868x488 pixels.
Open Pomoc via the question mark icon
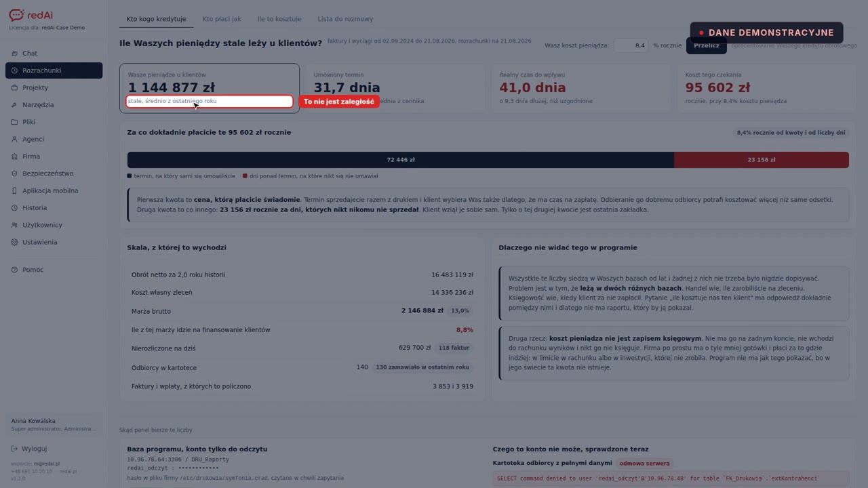click(15, 270)
